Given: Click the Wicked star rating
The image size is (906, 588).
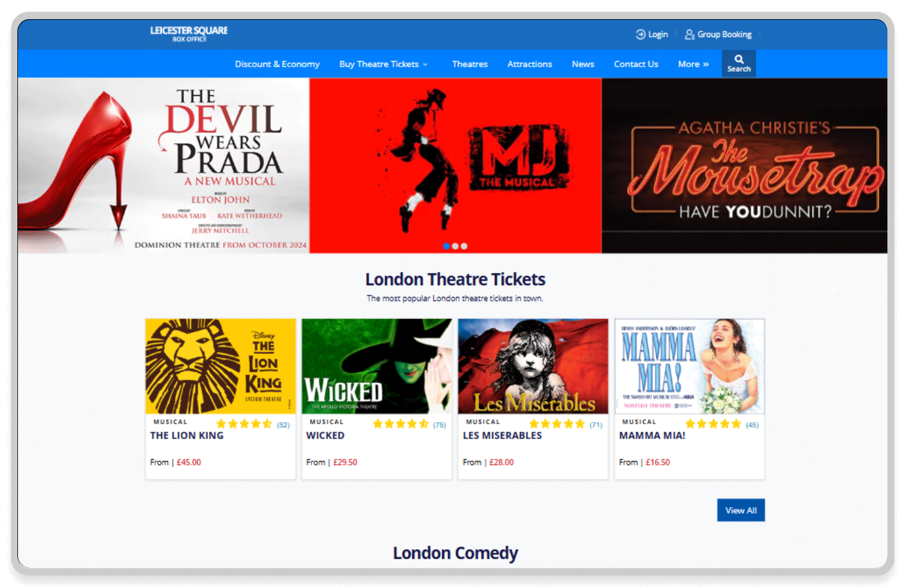Looking at the screenshot, I should pyautogui.click(x=400, y=424).
